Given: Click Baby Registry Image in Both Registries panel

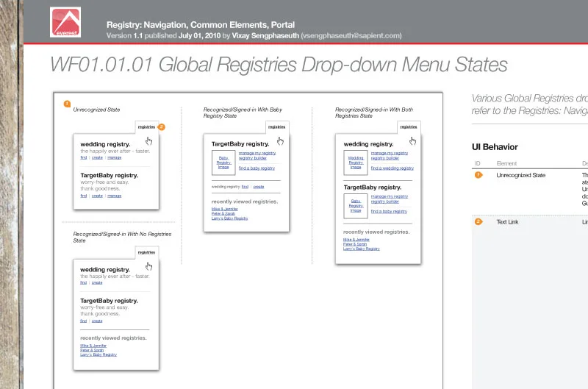Looking at the screenshot, I should 356,206.
